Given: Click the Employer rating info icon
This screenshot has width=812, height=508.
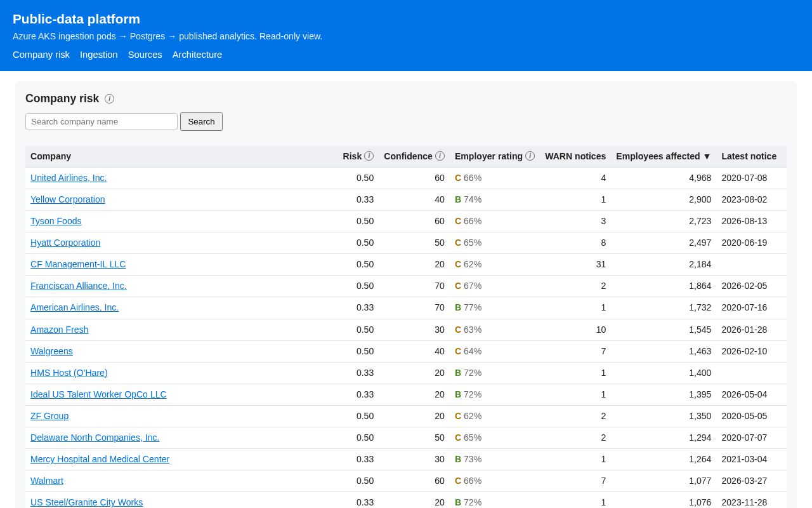Looking at the screenshot, I should (x=530, y=156).
